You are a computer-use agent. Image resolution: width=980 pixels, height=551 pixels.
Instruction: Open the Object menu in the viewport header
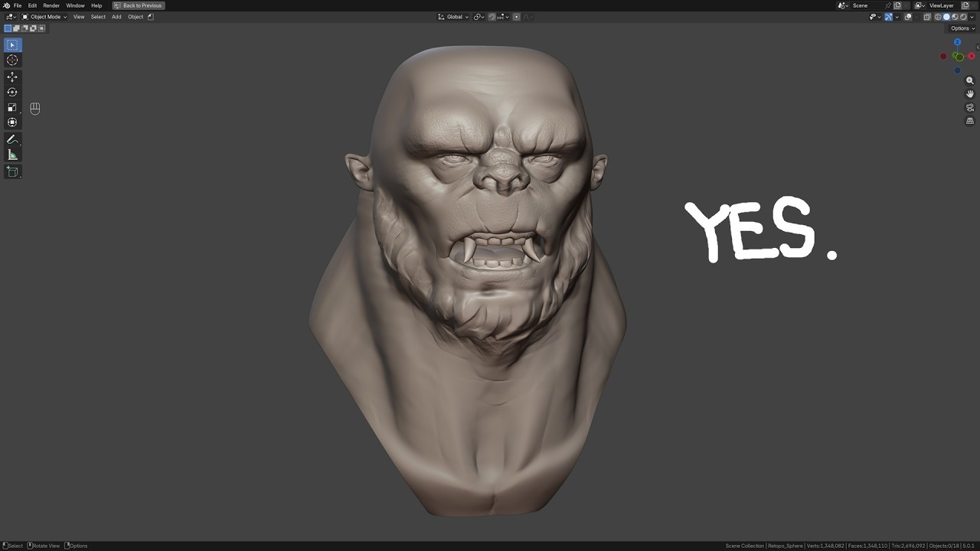tap(136, 17)
